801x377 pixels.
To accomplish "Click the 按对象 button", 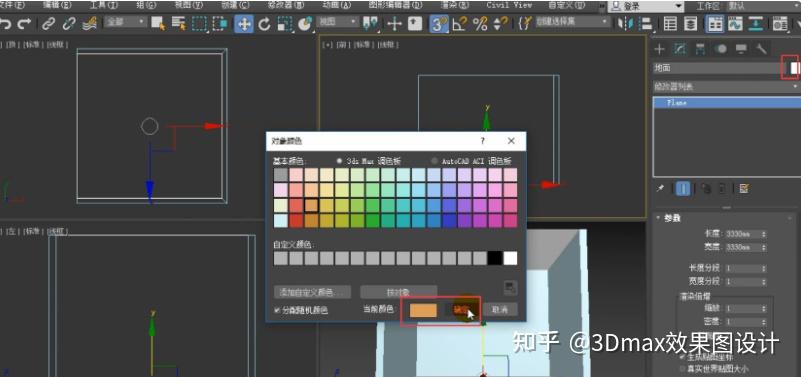I will click(398, 292).
